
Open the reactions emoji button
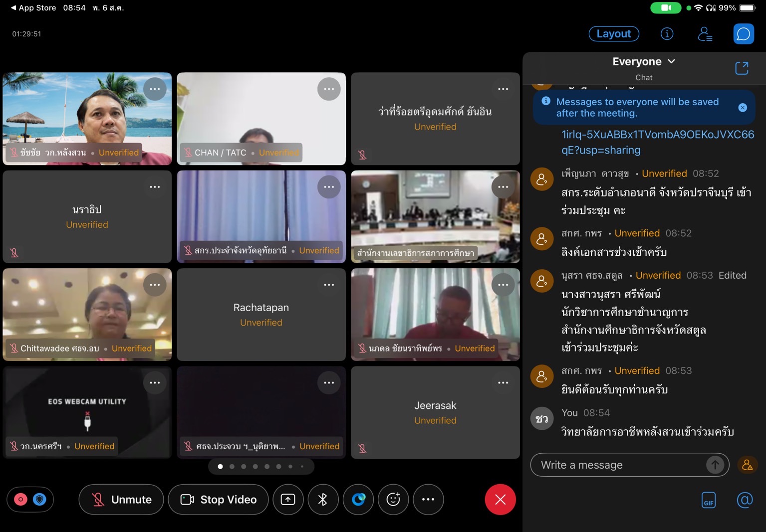tap(393, 500)
